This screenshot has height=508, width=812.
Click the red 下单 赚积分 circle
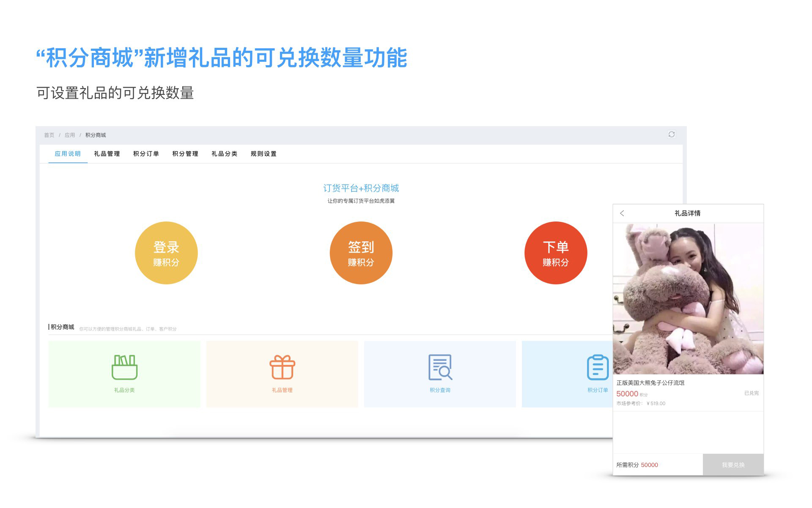(x=555, y=253)
